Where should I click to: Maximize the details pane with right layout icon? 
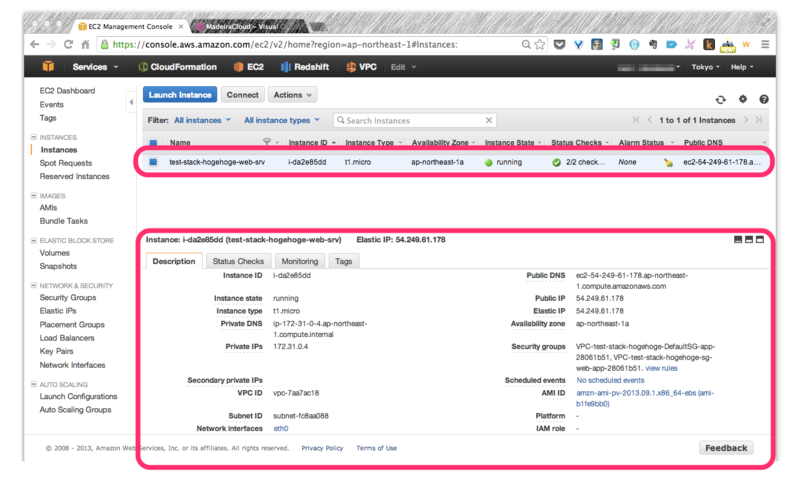click(760, 239)
